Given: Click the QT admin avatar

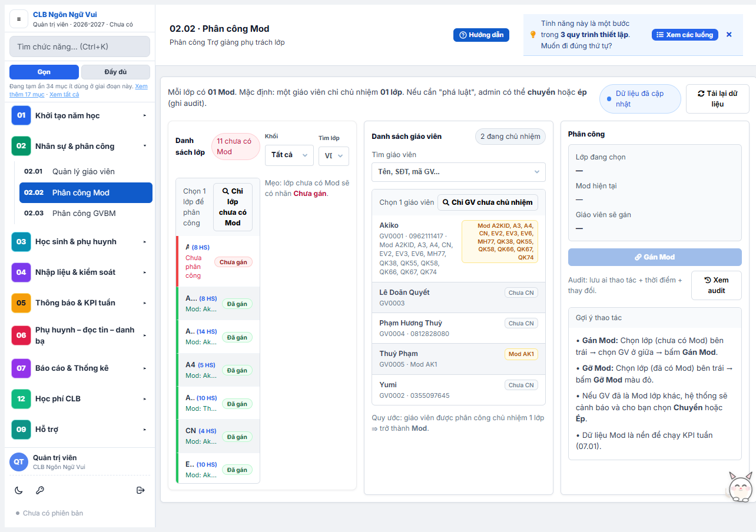Looking at the screenshot, I should click(19, 462).
